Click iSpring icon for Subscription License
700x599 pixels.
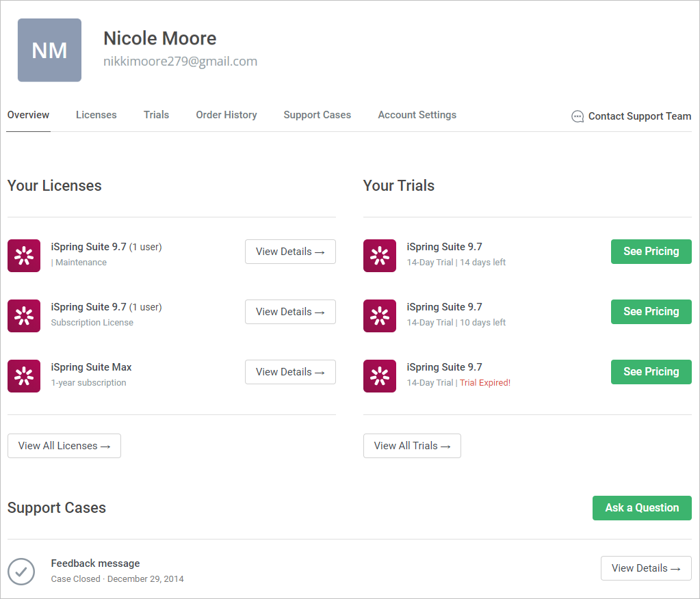(x=24, y=316)
